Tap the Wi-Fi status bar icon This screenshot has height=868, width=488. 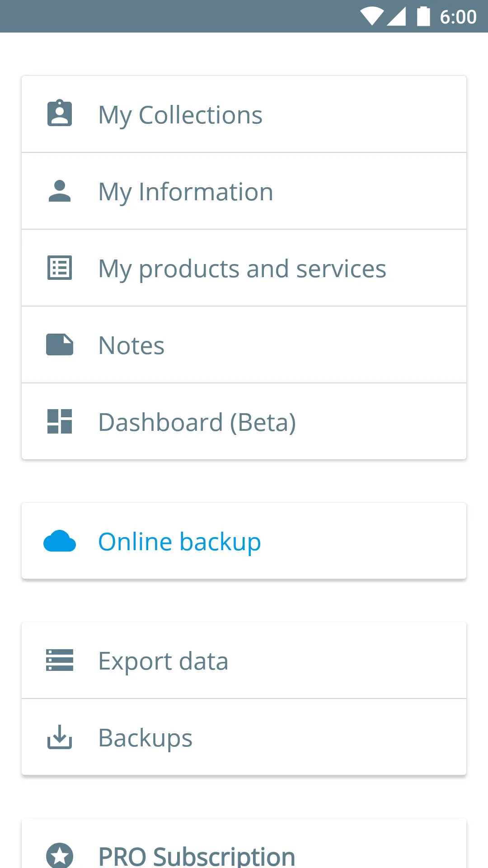click(372, 17)
